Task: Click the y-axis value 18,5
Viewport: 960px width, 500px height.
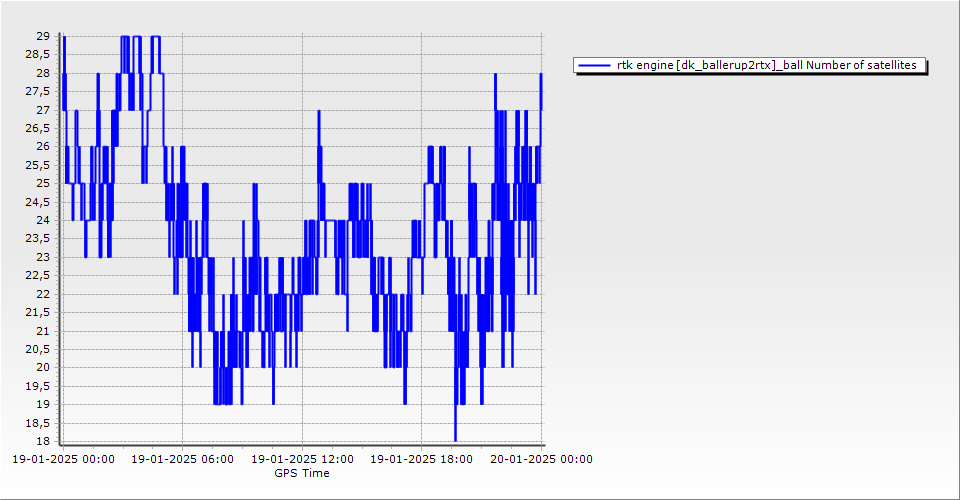Action: (x=38, y=423)
